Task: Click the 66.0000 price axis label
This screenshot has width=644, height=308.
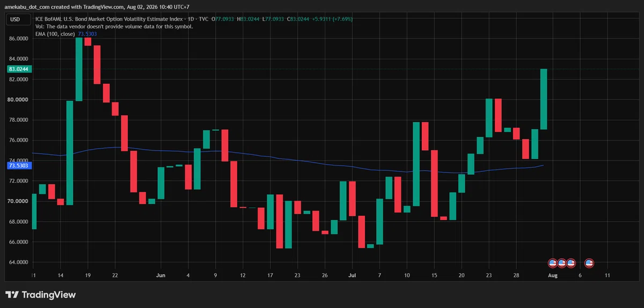Action: click(x=19, y=242)
